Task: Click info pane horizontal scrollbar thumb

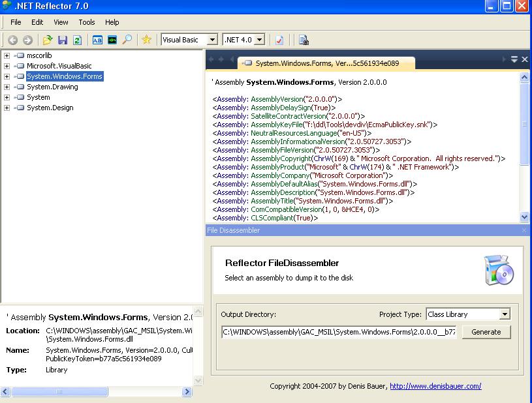Action: (x=59, y=391)
